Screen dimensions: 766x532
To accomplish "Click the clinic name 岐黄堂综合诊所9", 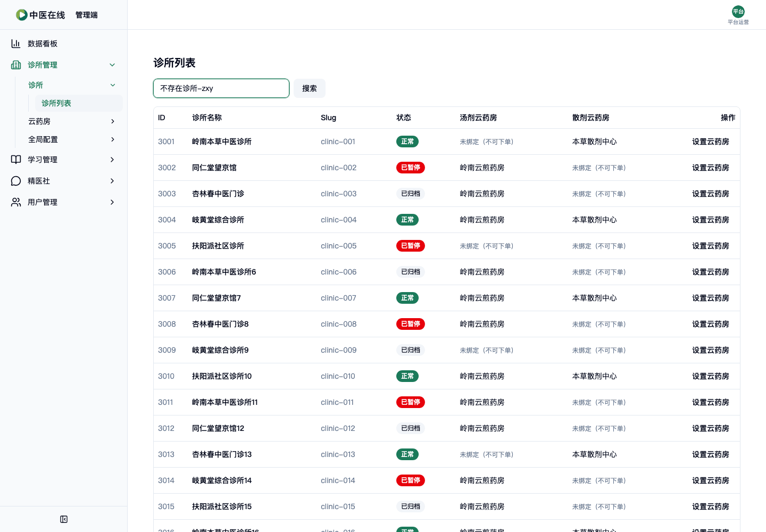I will pos(220,350).
